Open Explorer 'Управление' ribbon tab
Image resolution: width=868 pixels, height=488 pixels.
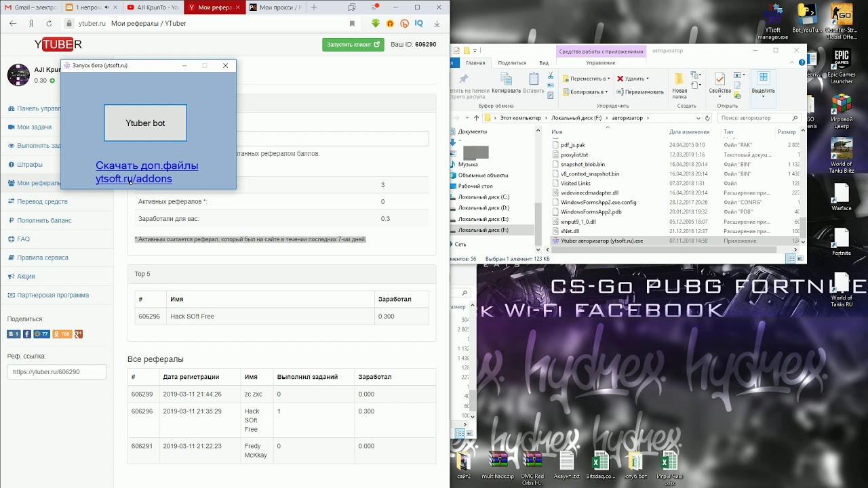coord(601,62)
